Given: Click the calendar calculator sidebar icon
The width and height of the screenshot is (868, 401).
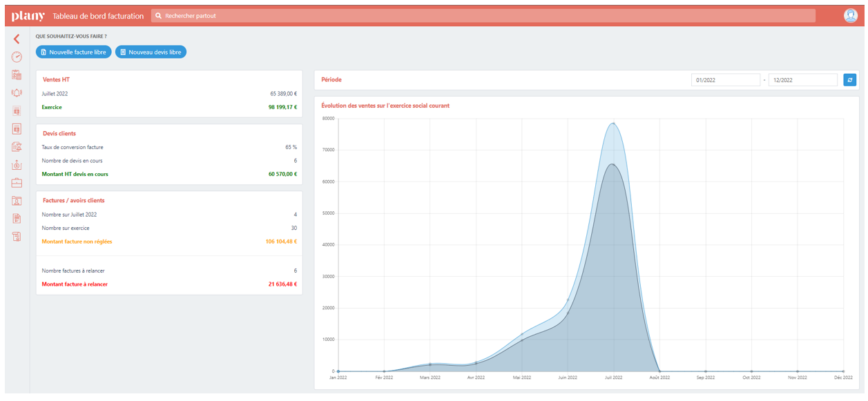Looking at the screenshot, I should [17, 75].
